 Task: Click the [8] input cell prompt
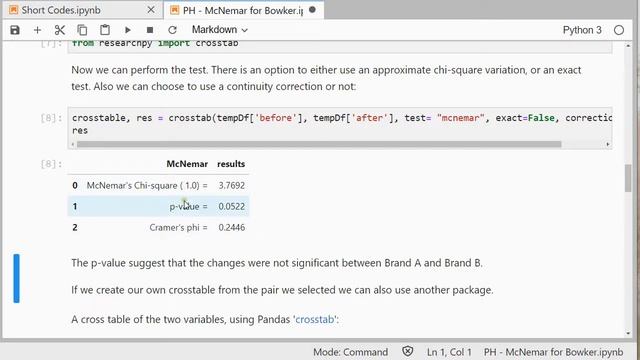click(x=51, y=118)
